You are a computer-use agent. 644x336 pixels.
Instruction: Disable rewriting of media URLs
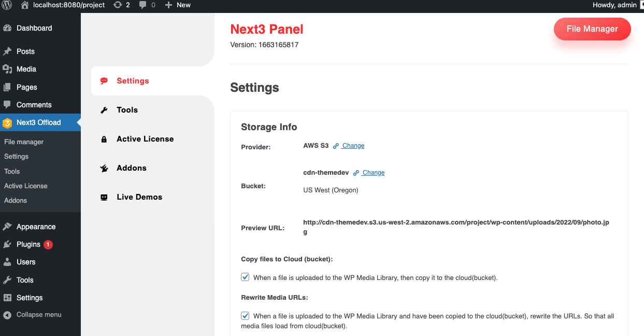coord(245,316)
